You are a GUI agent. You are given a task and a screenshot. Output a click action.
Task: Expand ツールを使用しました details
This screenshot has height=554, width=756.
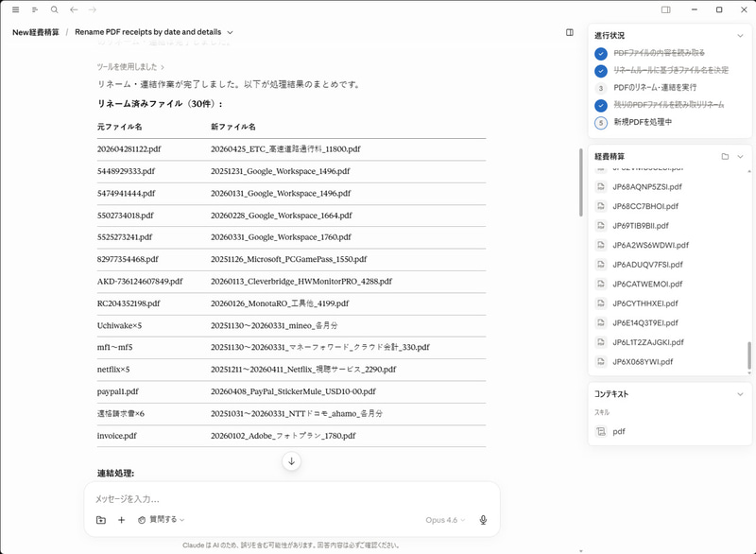130,66
